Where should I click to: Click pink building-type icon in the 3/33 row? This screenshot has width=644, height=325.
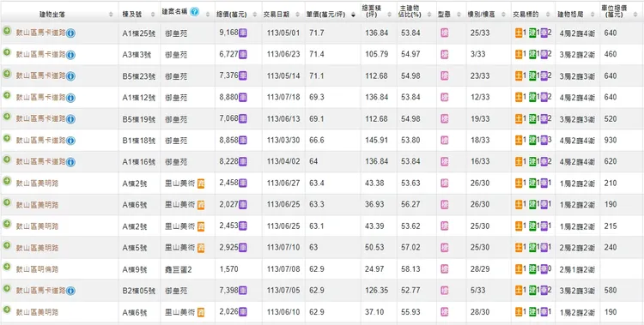pos(445,54)
